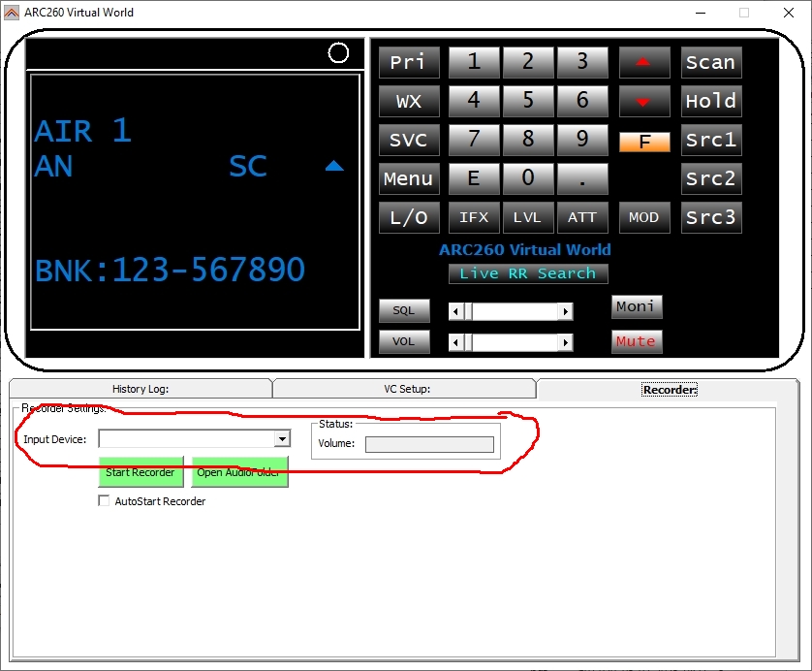
Task: Click the ARC260 Virtual World blue label
Action: click(524, 250)
